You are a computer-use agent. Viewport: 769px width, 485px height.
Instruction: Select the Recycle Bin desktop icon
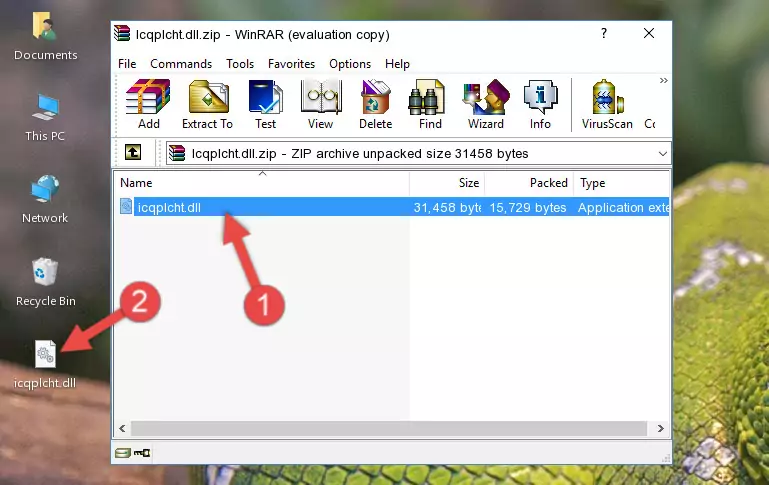(46, 282)
